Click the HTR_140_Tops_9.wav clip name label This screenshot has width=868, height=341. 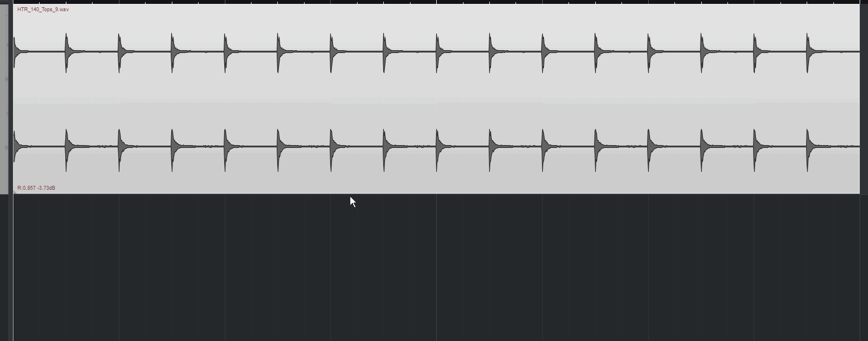click(43, 9)
